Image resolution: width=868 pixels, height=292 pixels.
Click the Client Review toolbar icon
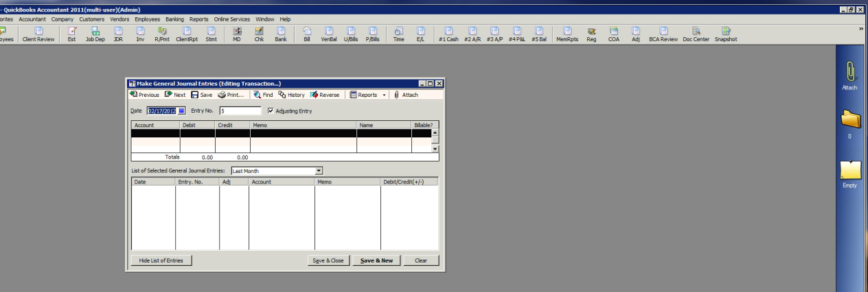tap(38, 34)
